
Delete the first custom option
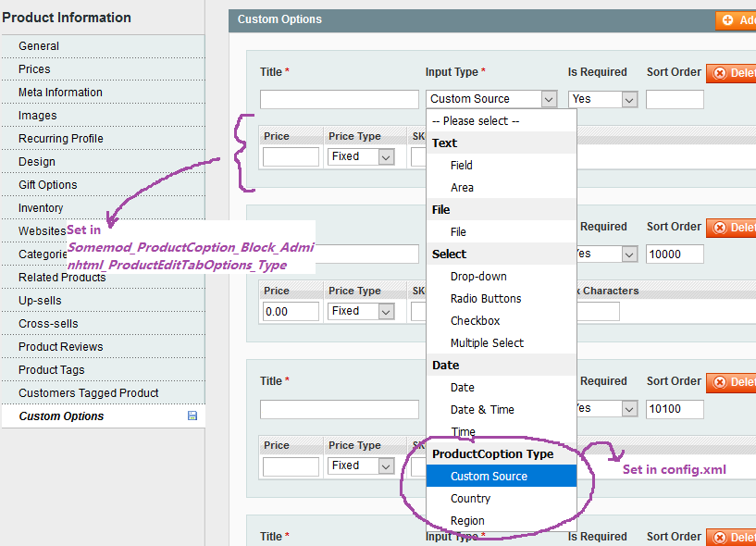pos(732,73)
